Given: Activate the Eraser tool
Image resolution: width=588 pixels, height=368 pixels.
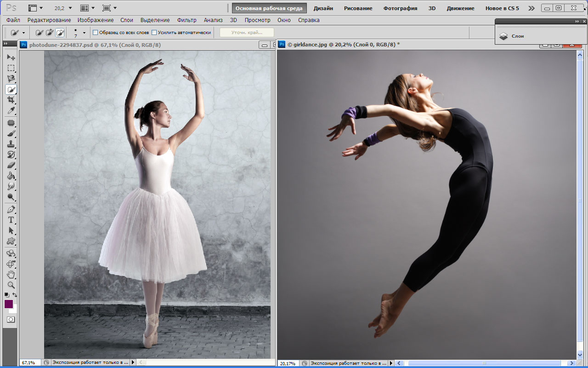Looking at the screenshot, I should point(11,165).
